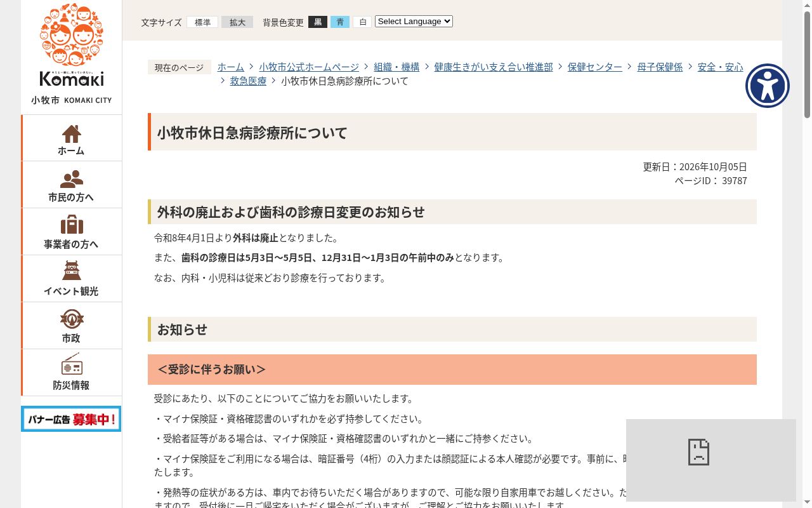Click the 現在のページ label
Image resolution: width=812 pixels, height=508 pixels.
[x=180, y=67]
